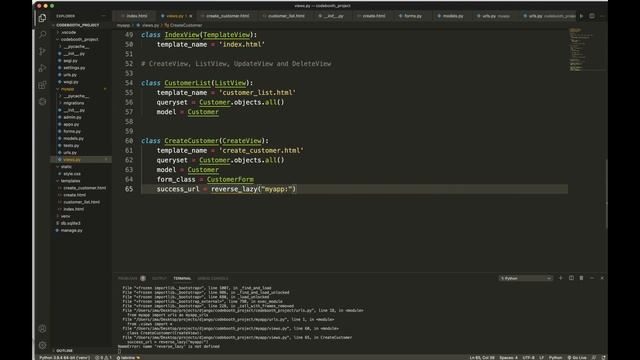
Task: Click the Python language mode in status bar
Action: tap(556, 358)
